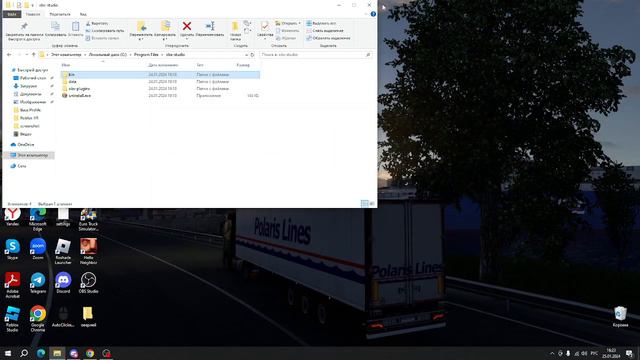Image resolution: width=640 pixels, height=360 pixels.
Task: Open OneDrive in sidebar
Action: point(22,144)
